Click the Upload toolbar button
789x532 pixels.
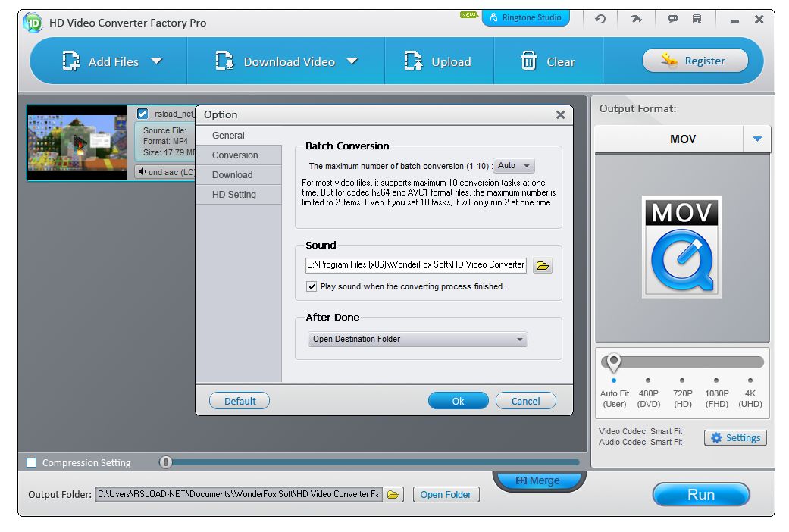(438, 61)
